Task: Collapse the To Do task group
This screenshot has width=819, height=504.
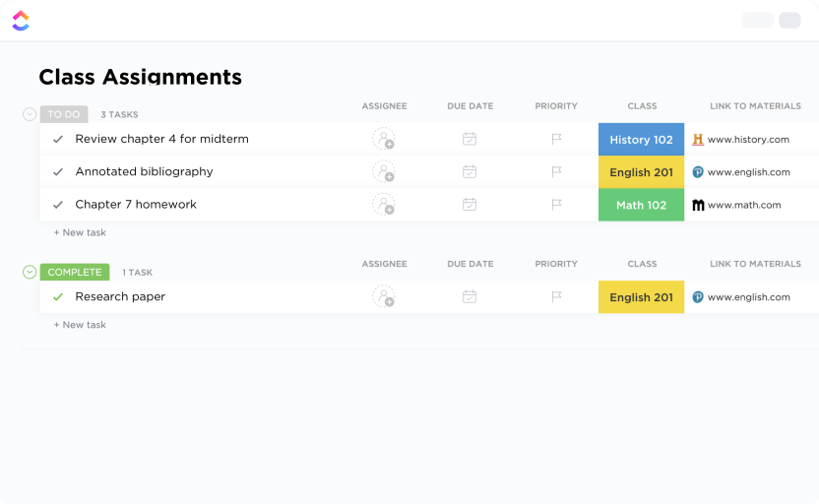Action: point(30,114)
